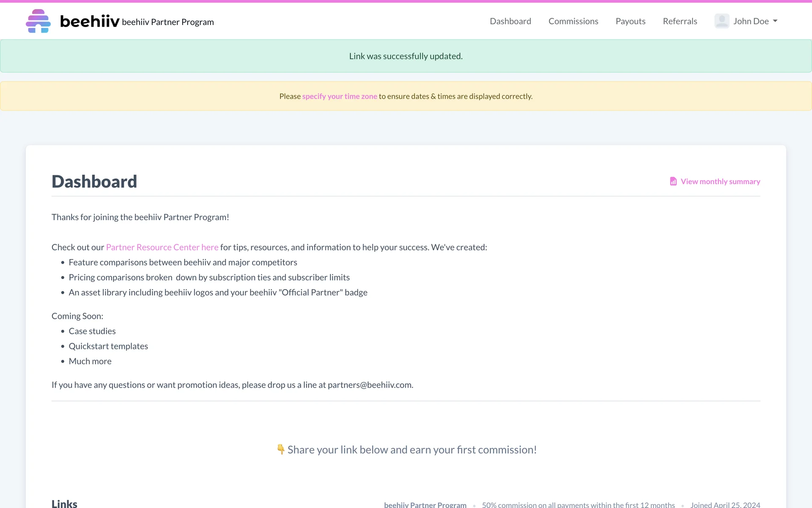Click the "Link was successfully updated" banner
This screenshot has width=812, height=508.
[406, 56]
